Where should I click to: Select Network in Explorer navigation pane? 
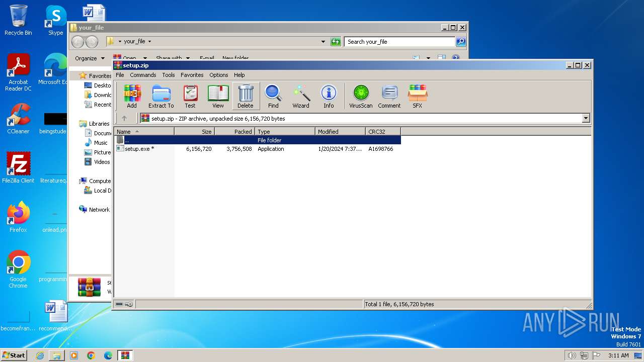click(95, 210)
